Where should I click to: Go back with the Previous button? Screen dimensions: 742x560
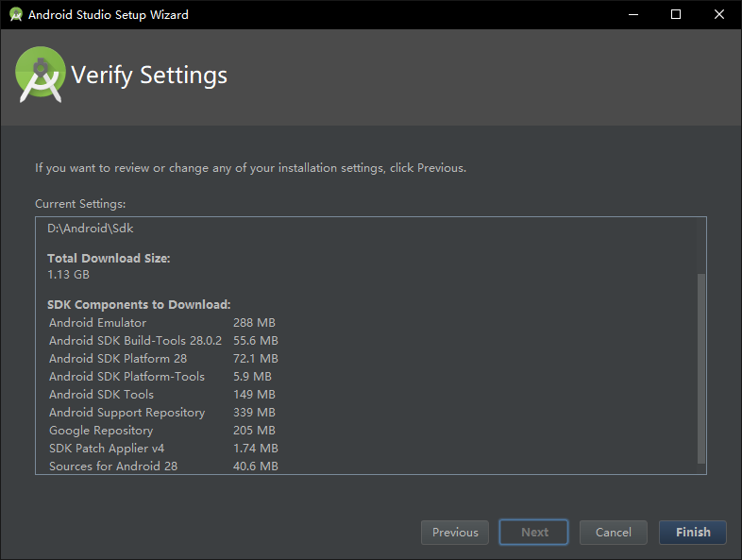coord(455,532)
